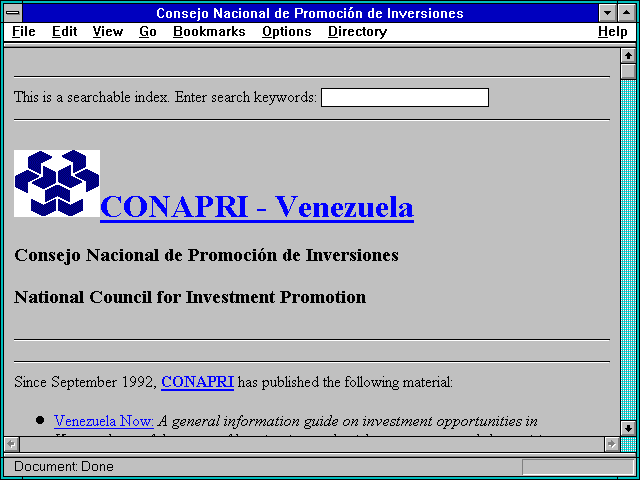Open the Options menu
This screenshot has height=480, width=640.
[287, 32]
